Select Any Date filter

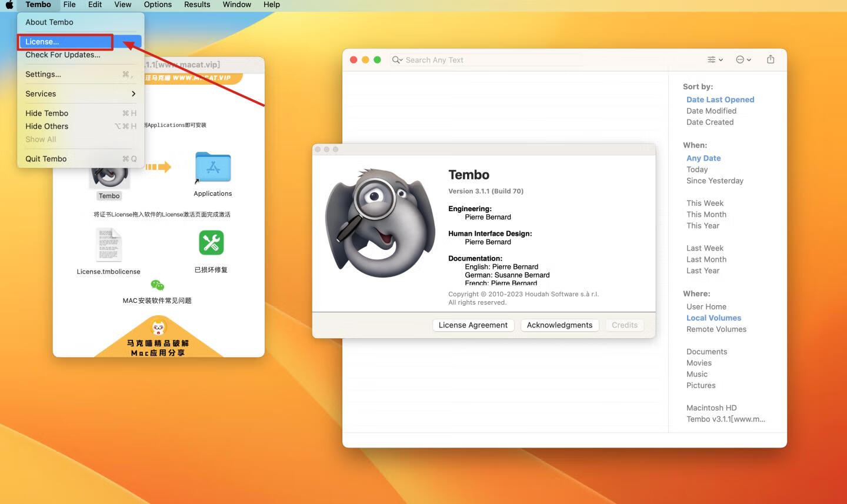pyautogui.click(x=703, y=158)
